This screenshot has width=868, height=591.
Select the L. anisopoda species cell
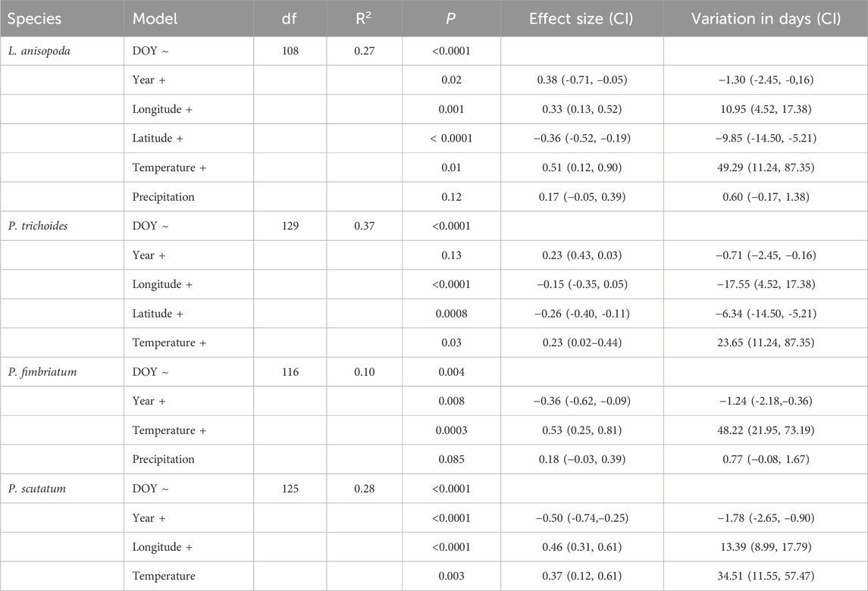[40, 52]
